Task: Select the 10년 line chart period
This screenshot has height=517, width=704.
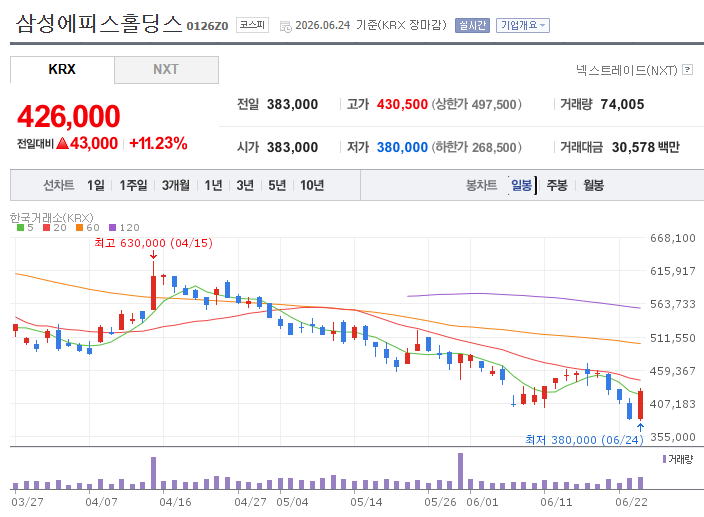Action: 312,185
